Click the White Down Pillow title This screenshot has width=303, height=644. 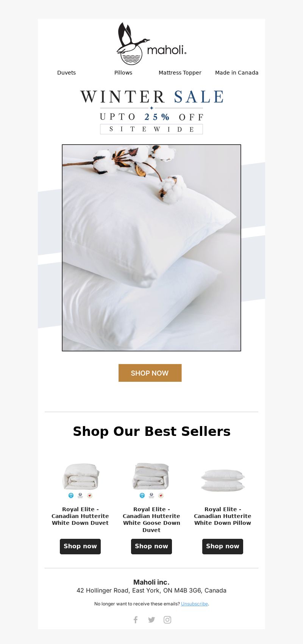pyautogui.click(x=223, y=516)
